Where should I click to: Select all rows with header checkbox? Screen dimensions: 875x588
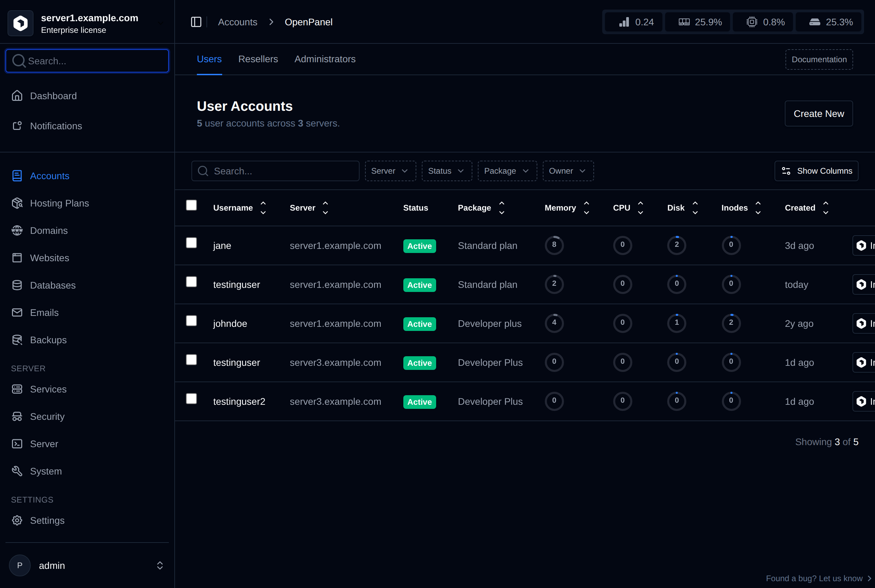click(191, 205)
